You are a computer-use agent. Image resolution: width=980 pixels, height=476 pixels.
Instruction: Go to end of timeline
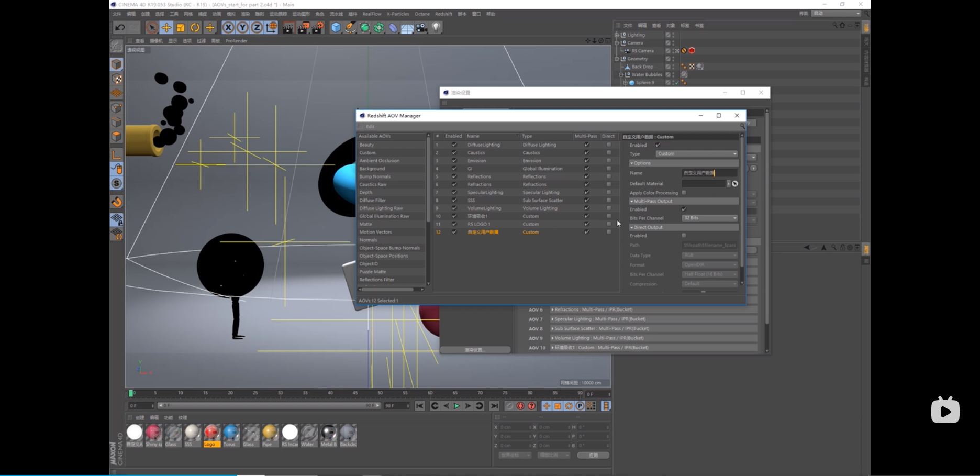tap(494, 406)
